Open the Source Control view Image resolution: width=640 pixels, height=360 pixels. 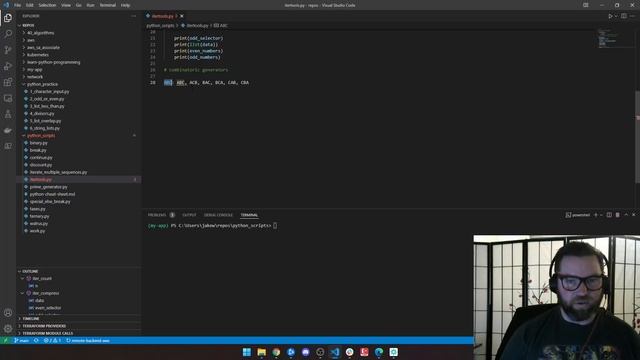tap(8, 50)
